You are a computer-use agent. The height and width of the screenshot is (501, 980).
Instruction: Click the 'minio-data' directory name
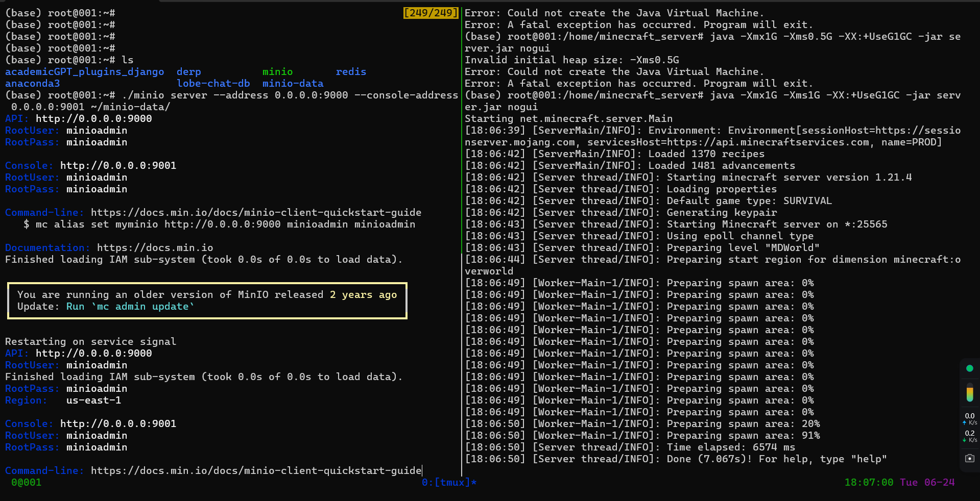tap(293, 83)
